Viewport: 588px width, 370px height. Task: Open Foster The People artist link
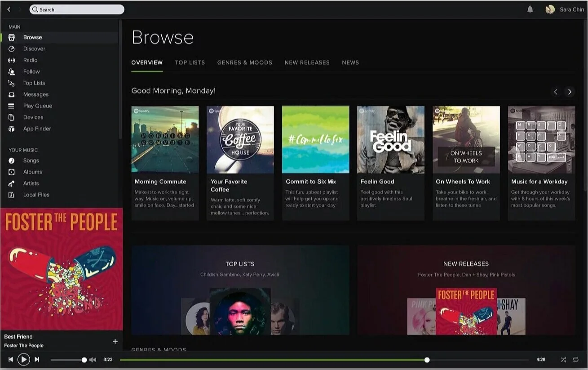[24, 346]
